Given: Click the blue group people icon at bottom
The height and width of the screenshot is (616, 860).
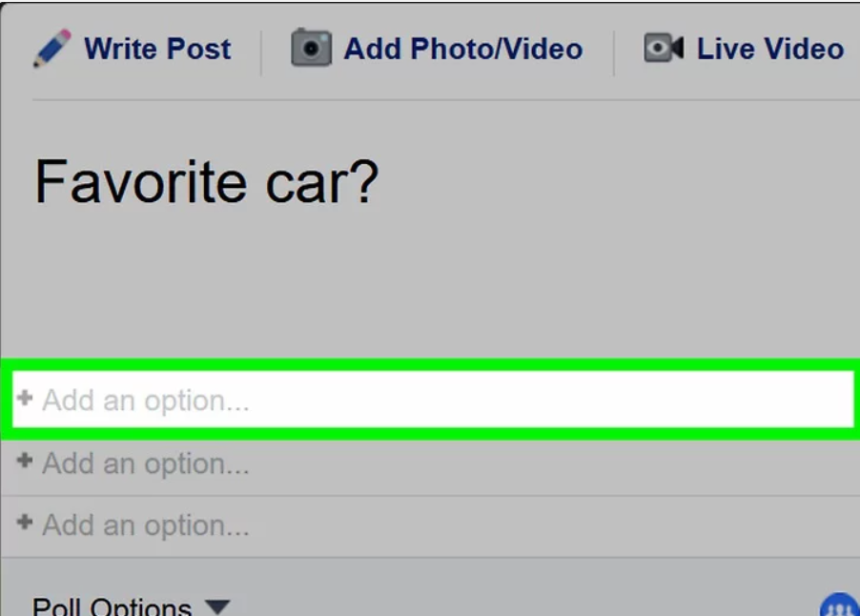Looking at the screenshot, I should coord(840,605).
